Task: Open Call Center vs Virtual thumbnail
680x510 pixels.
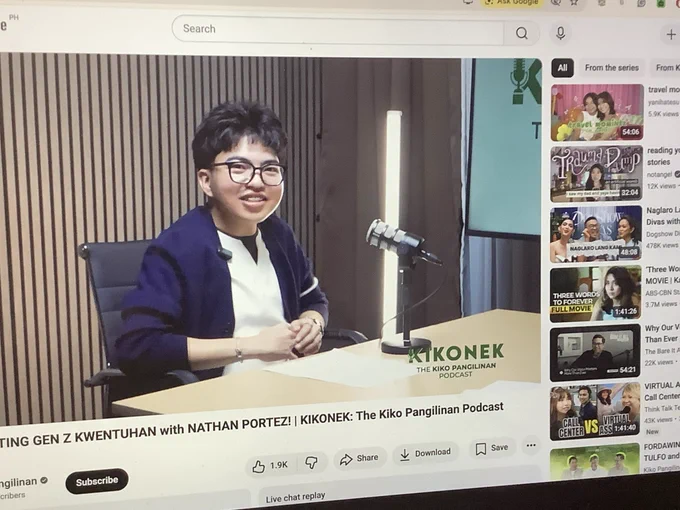Action: point(595,411)
